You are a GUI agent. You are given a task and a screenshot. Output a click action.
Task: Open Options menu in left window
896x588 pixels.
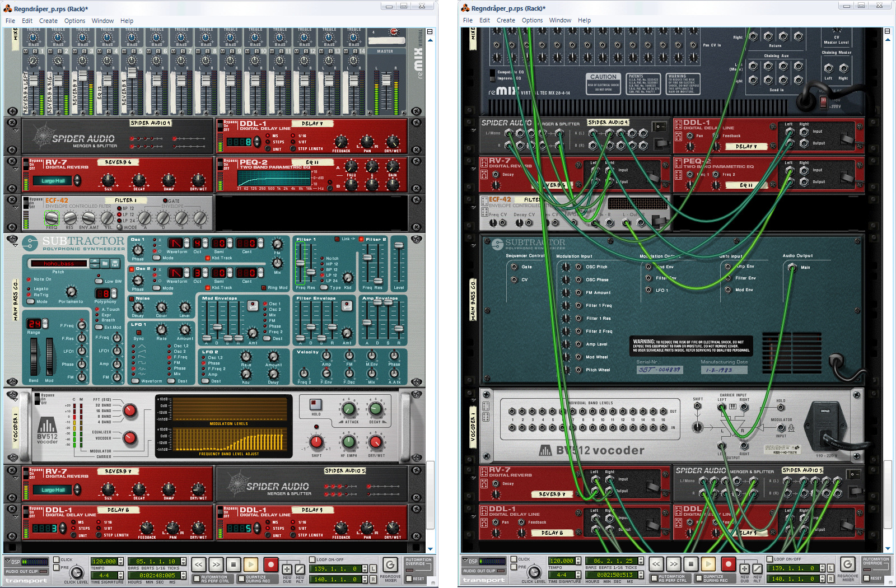pyautogui.click(x=74, y=21)
